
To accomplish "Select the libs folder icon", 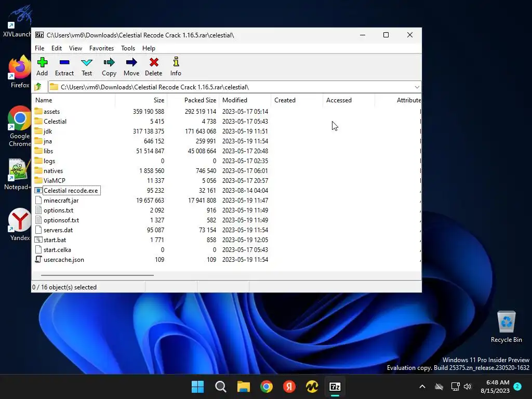I will 38,151.
